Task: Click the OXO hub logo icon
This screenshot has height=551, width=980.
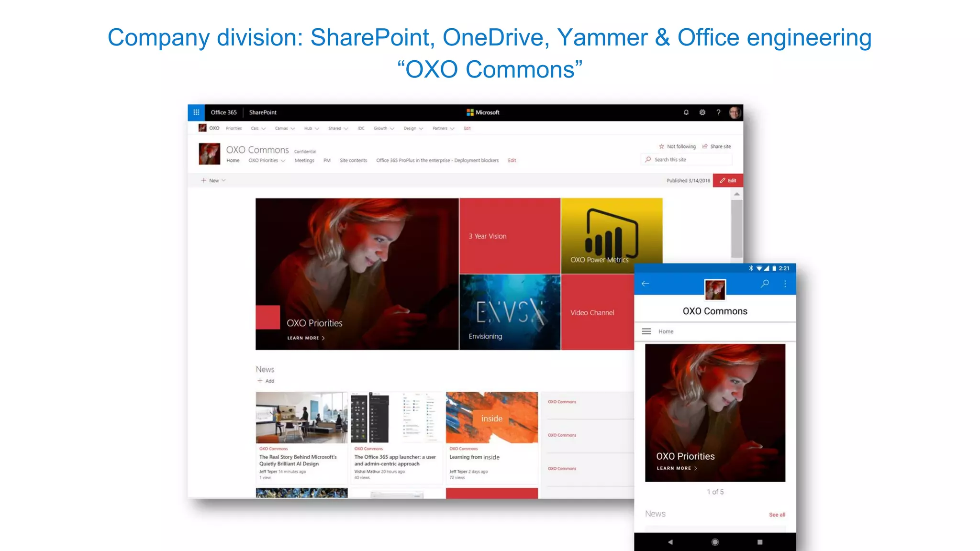Action: [x=202, y=128]
